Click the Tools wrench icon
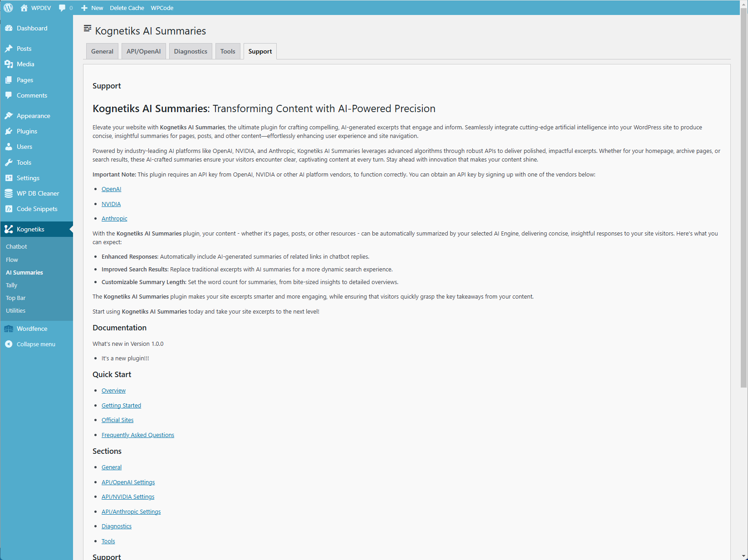 tap(9, 162)
